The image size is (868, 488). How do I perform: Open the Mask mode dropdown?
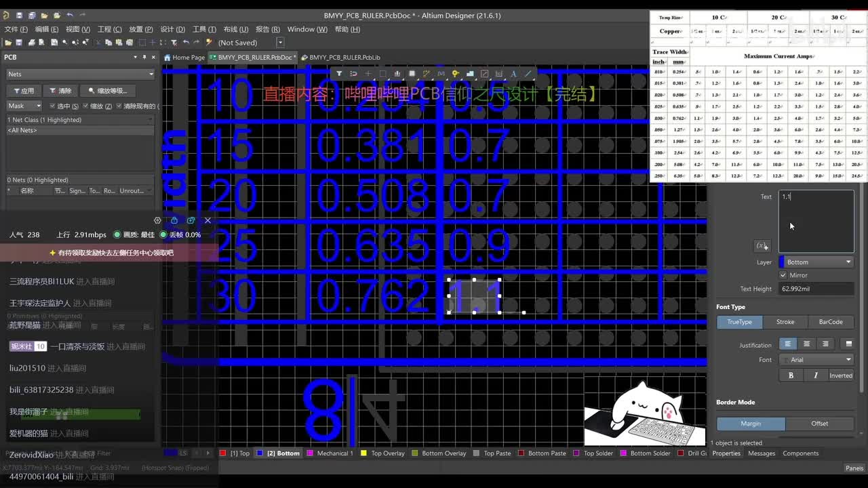point(24,106)
